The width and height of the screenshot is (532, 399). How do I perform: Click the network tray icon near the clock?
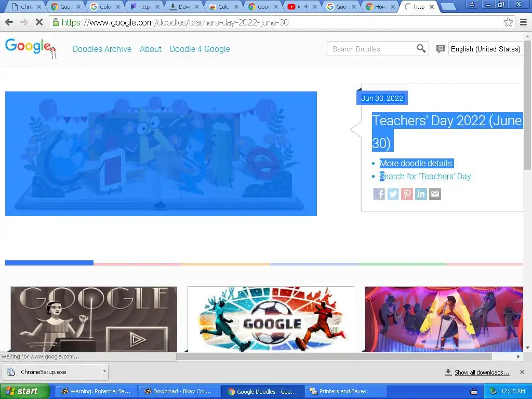(493, 391)
